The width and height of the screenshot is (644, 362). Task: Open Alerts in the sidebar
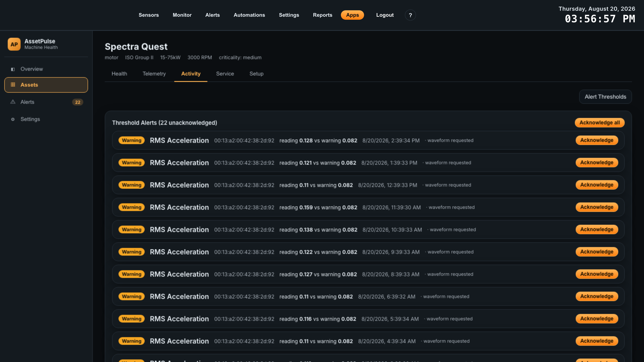pyautogui.click(x=46, y=102)
